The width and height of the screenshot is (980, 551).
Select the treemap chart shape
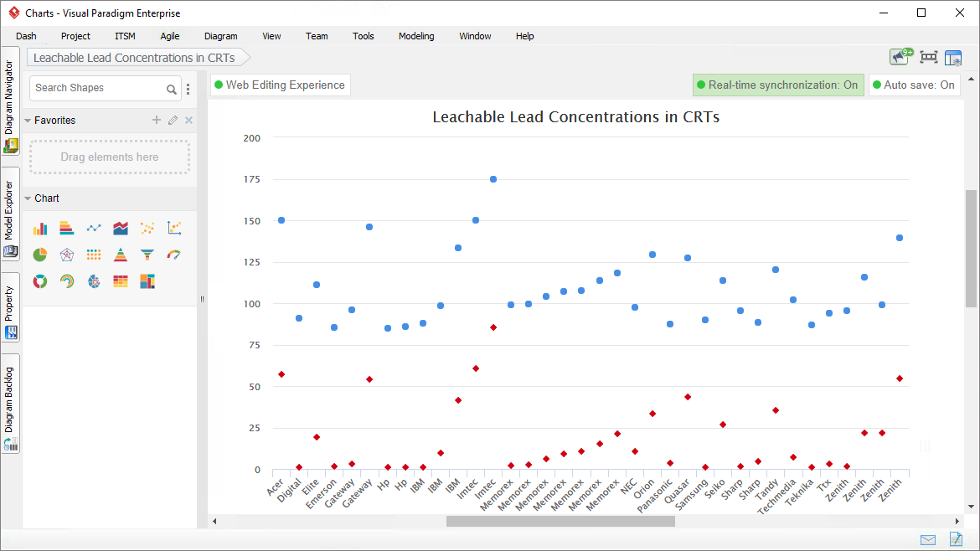tap(147, 281)
